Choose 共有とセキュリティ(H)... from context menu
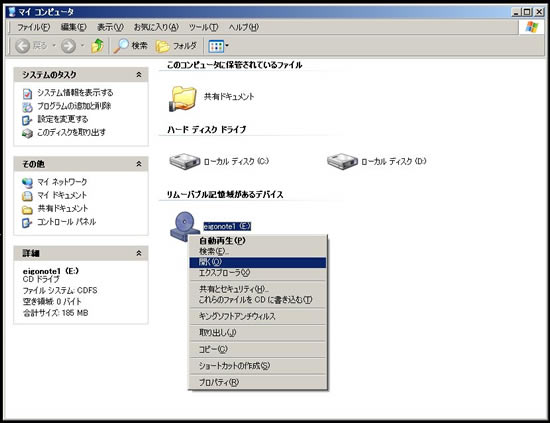The image size is (550, 423). point(258,289)
